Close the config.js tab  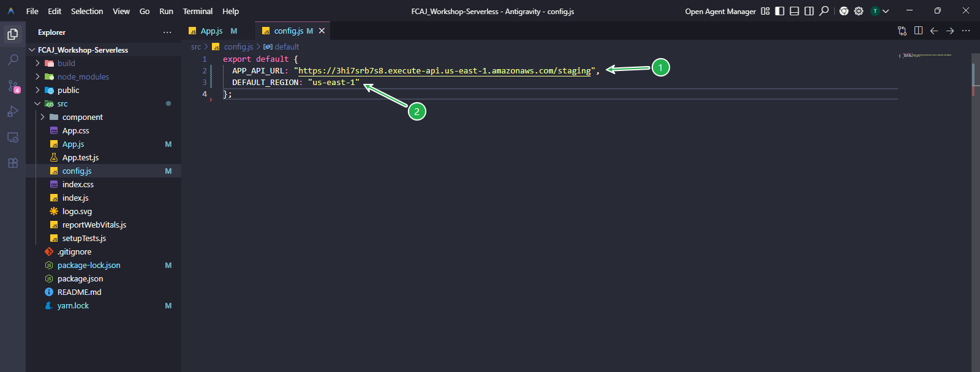click(322, 31)
